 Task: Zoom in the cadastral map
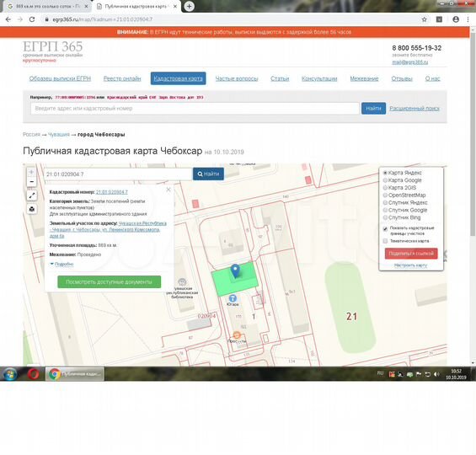click(x=31, y=172)
